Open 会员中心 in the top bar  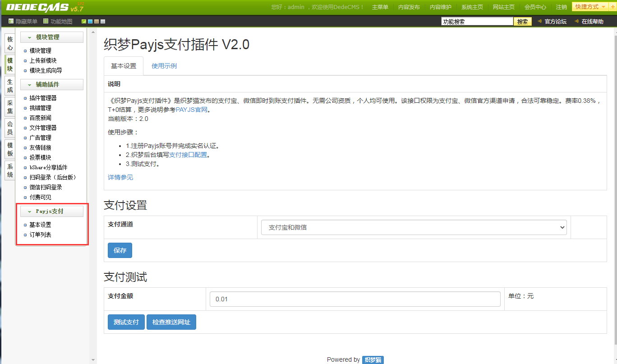pyautogui.click(x=535, y=7)
